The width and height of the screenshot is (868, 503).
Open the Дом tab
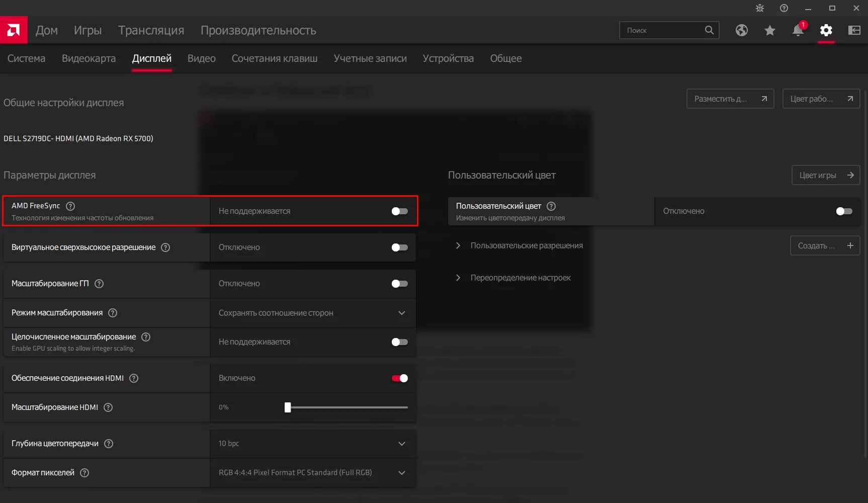[x=47, y=30]
